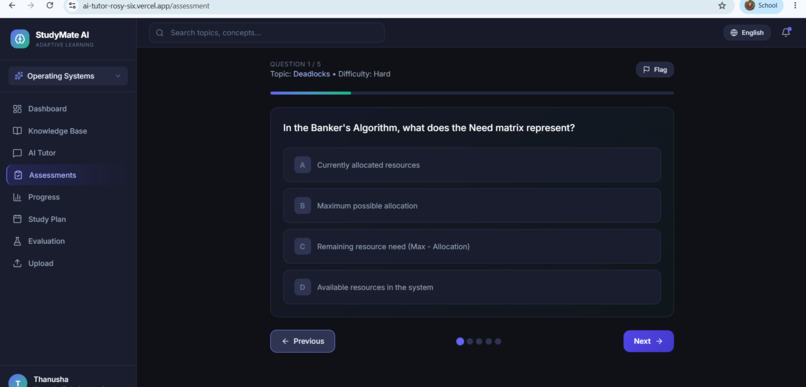Open the Study Plan menu item
Viewport: 806px width, 387px height.
pos(67,219)
